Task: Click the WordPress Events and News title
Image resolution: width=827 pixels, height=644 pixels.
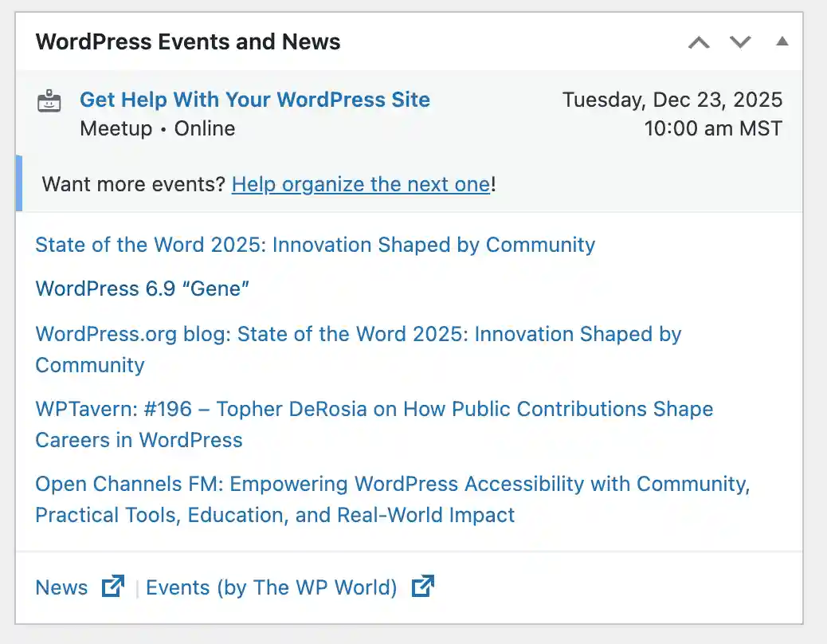Action: point(188,41)
